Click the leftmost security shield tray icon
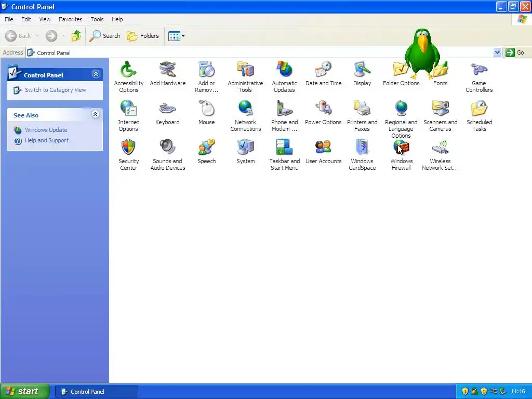Viewport: 532px width, 399px height. click(465, 391)
